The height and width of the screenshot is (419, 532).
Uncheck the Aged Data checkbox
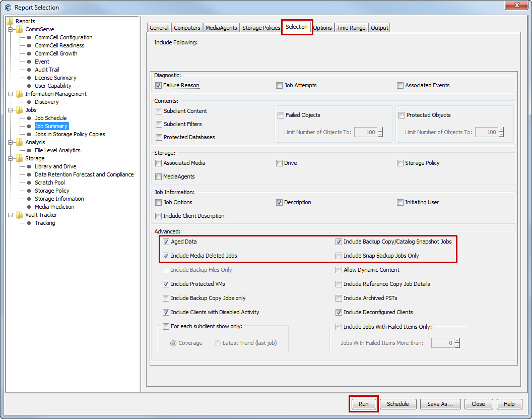tap(166, 242)
